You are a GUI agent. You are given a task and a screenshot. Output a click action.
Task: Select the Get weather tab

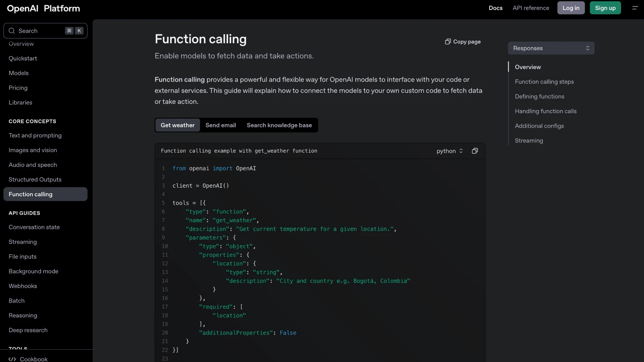[x=177, y=125]
